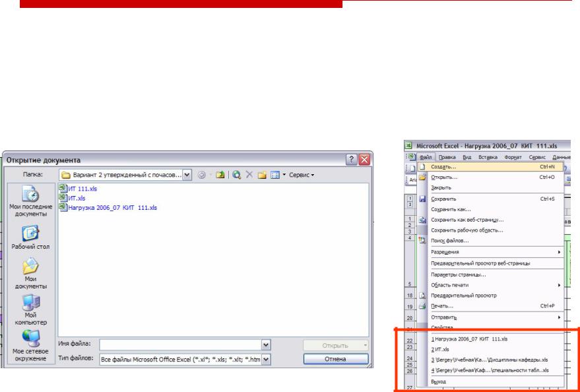Create a new folder with the folder icon
Screen dimensions: 580x392
(262, 175)
